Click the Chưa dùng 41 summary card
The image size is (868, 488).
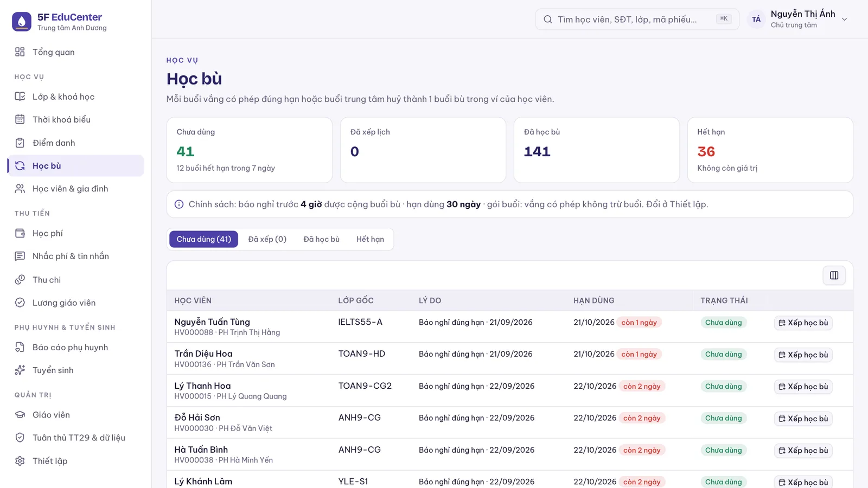pyautogui.click(x=250, y=150)
